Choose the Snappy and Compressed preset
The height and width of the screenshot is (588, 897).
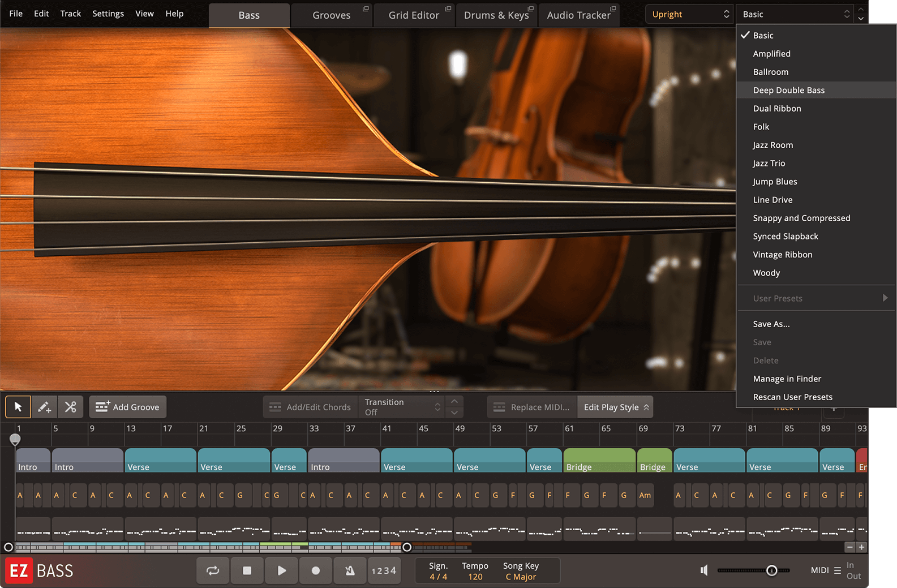[x=816, y=218]
